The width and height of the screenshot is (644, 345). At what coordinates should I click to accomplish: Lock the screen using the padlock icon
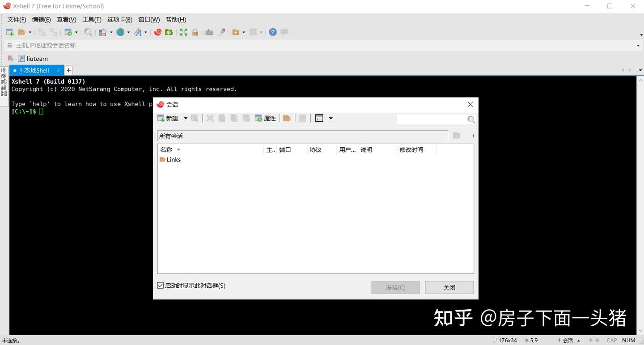coord(194,32)
